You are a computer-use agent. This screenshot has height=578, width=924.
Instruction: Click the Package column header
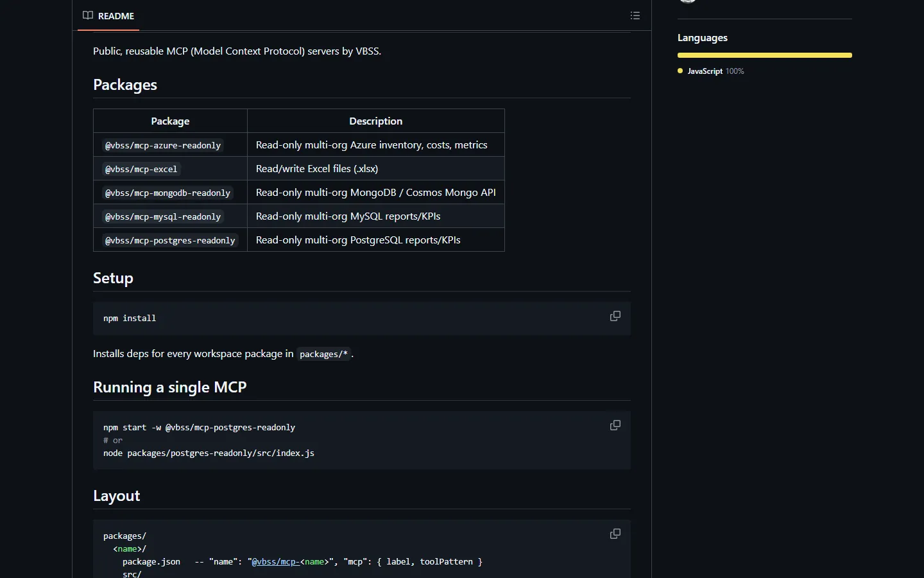pos(170,121)
